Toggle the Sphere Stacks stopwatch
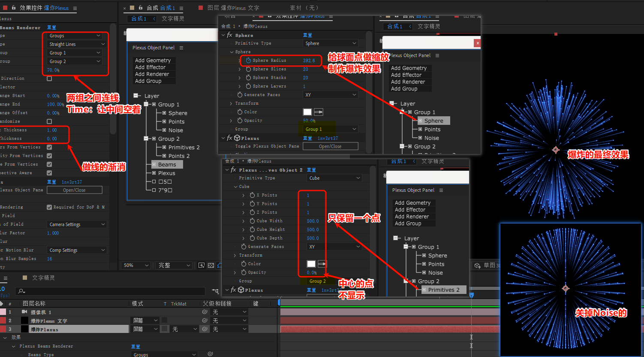This screenshot has height=357, width=644. tap(248, 78)
